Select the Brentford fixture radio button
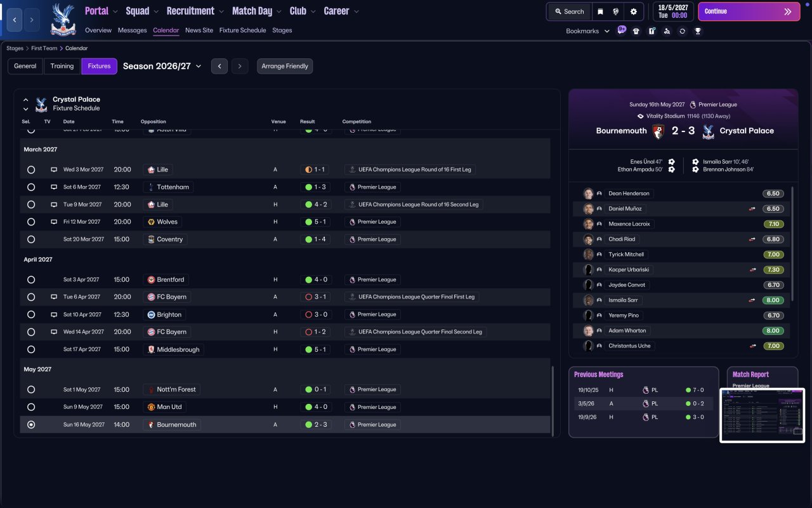Screen dimensions: 812x508 pos(31,279)
